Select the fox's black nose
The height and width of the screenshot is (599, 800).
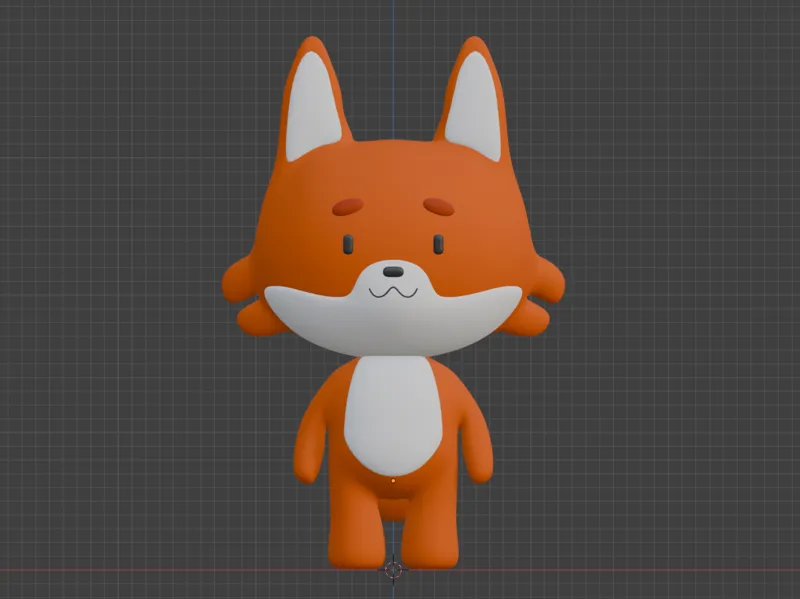click(393, 271)
